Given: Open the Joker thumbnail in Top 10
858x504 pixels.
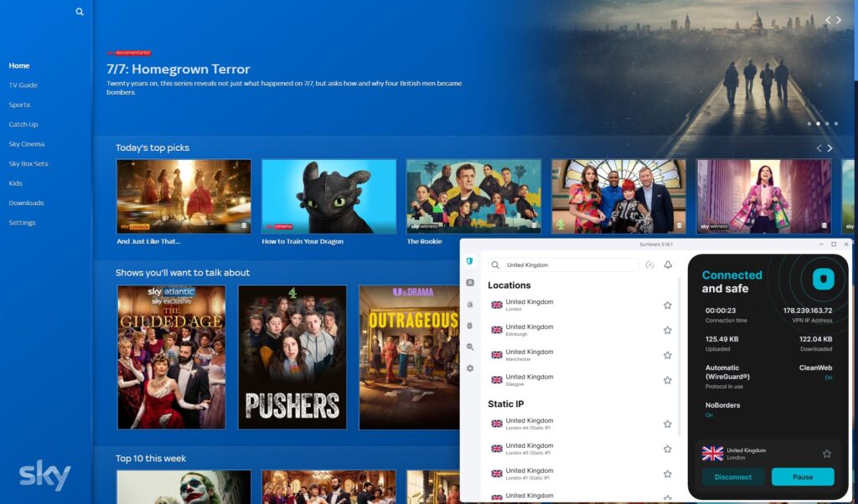Looking at the screenshot, I should [183, 486].
